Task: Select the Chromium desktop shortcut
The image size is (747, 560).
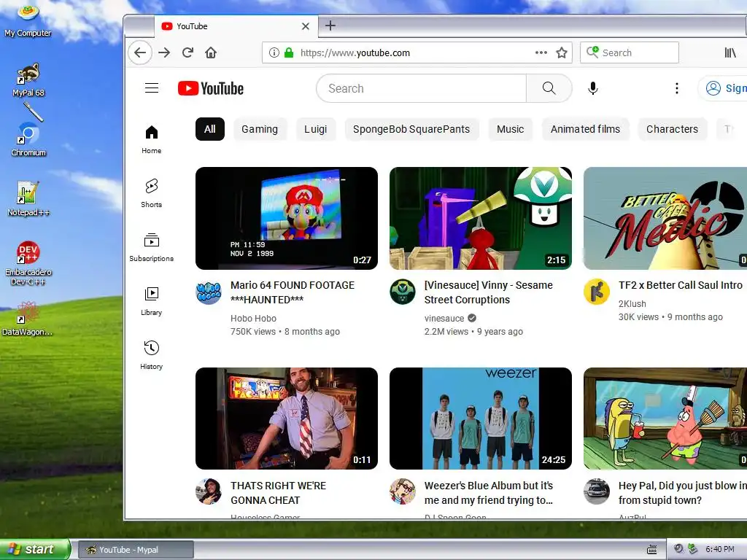Action: [x=28, y=140]
